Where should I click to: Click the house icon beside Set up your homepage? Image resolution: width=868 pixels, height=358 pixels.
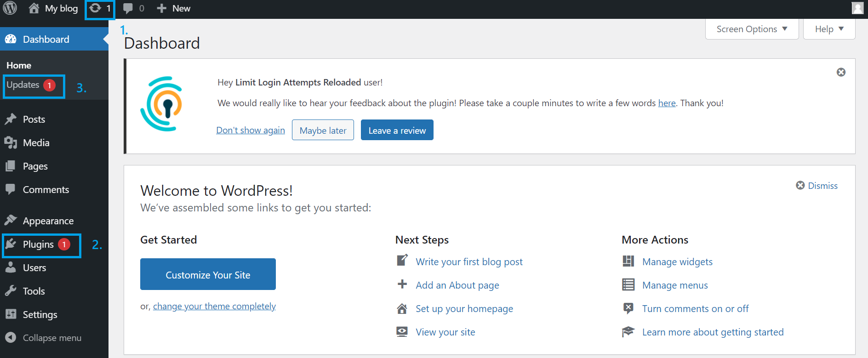coord(402,308)
